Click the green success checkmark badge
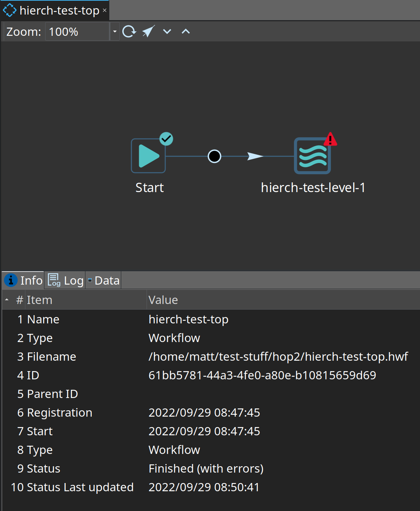Image resolution: width=420 pixels, height=511 pixels. [x=166, y=139]
